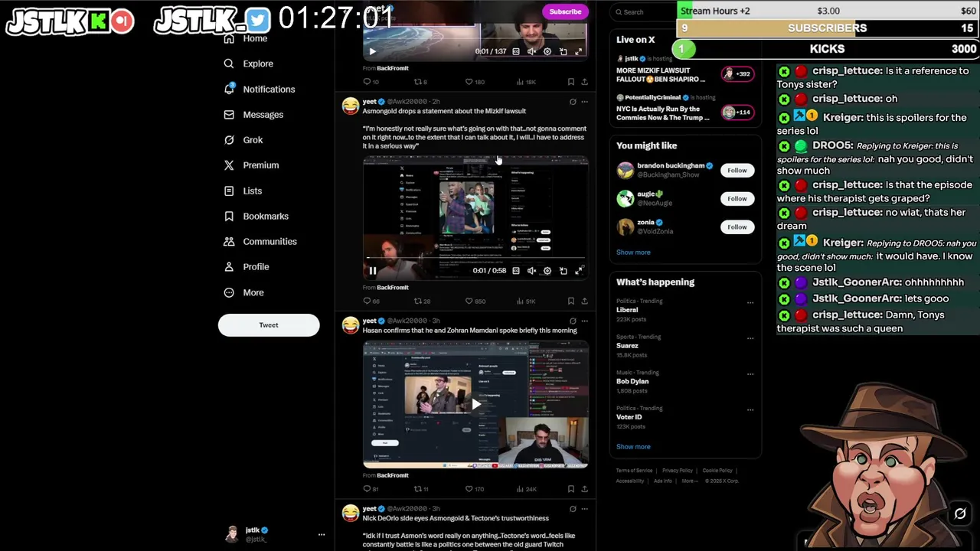
Task: Follow brandon buckingham
Action: pyautogui.click(x=737, y=170)
